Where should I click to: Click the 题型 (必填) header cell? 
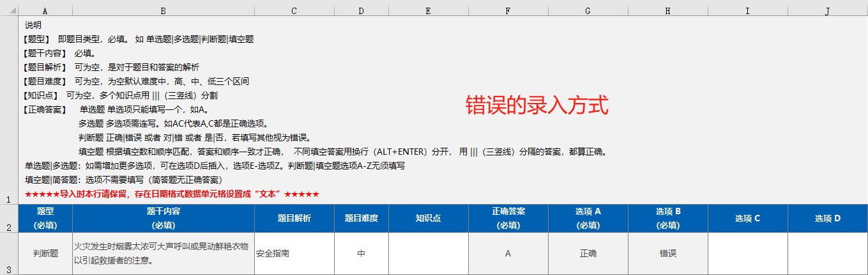click(x=45, y=218)
